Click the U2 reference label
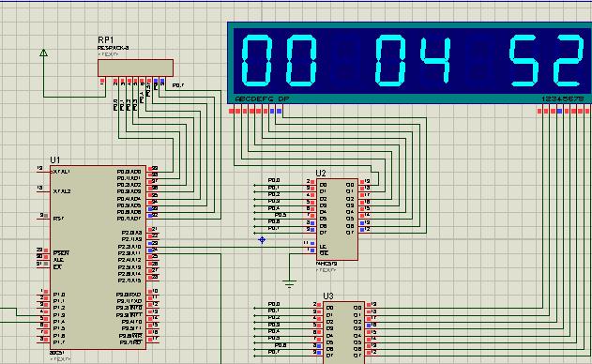The height and width of the screenshot is (364, 592). tap(321, 174)
